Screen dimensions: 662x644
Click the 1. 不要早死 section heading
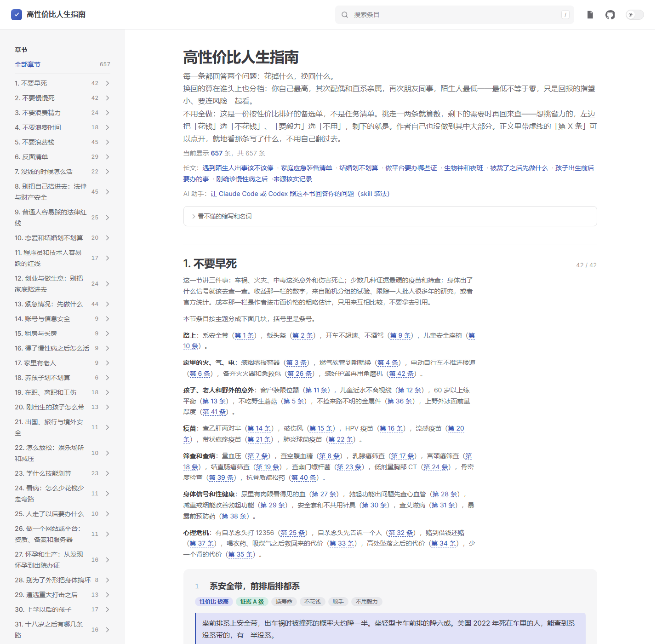coord(210,264)
